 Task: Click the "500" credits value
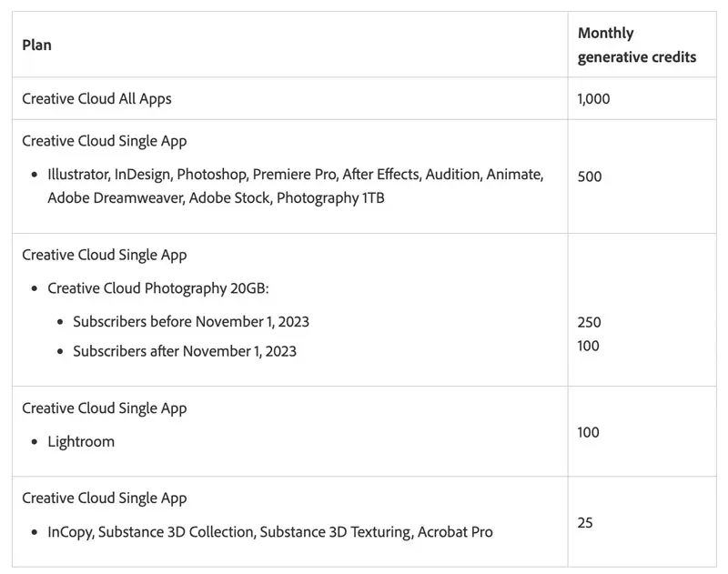[x=589, y=176]
